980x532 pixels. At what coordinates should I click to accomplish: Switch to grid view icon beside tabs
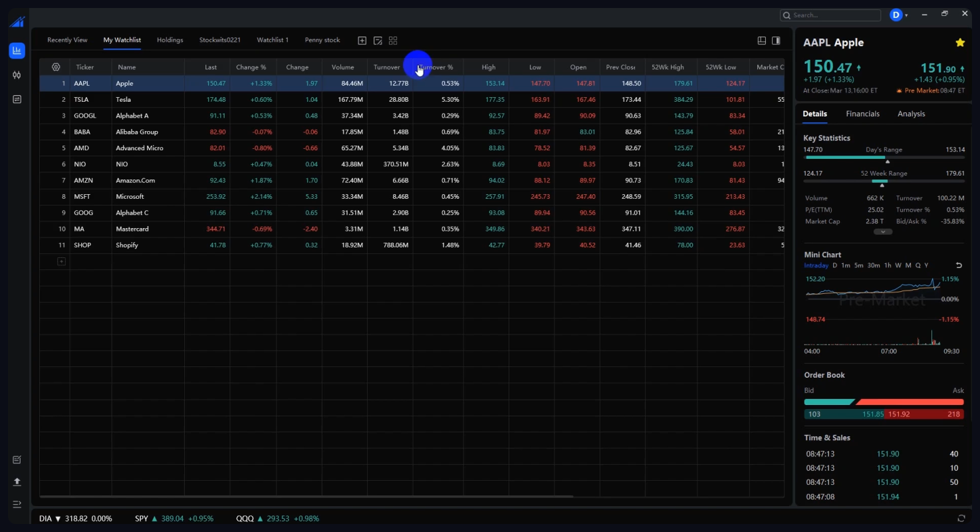(393, 41)
